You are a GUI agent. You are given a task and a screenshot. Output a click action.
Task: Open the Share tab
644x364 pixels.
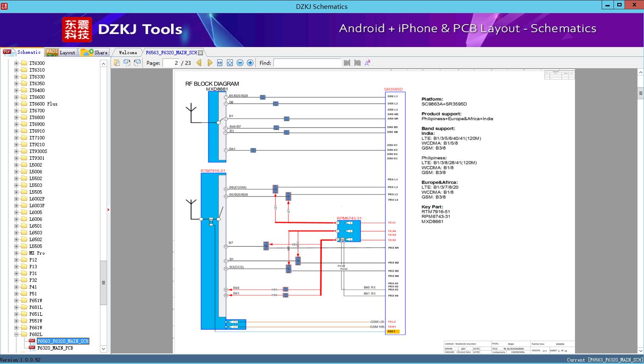tap(94, 53)
